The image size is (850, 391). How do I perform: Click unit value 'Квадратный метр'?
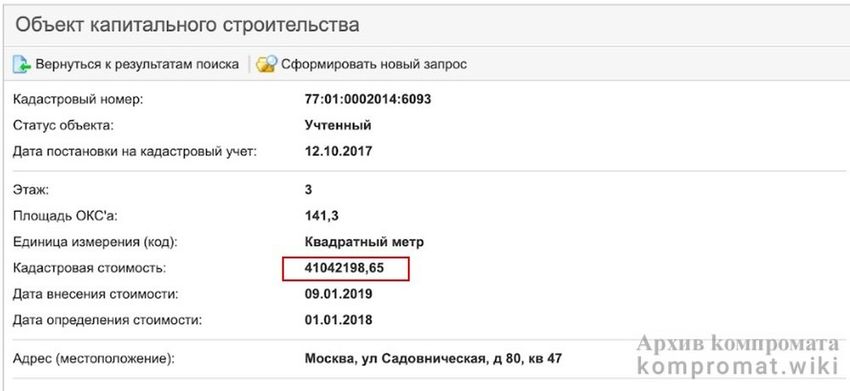(x=364, y=242)
